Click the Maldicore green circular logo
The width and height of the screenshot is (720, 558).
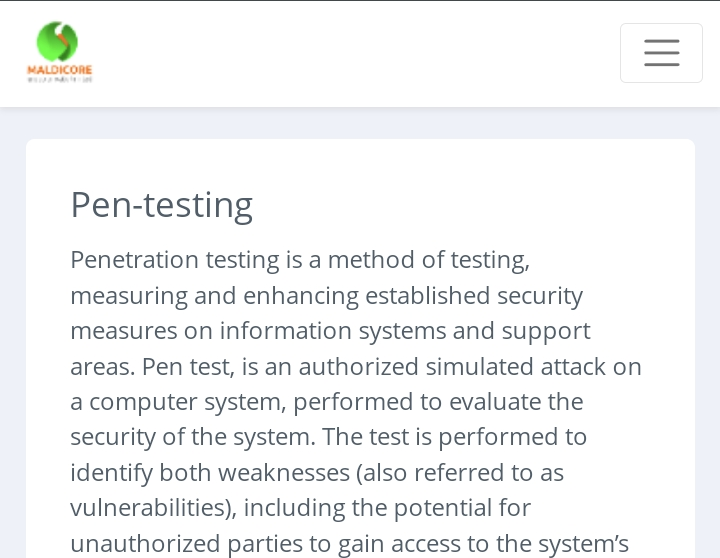[57, 42]
